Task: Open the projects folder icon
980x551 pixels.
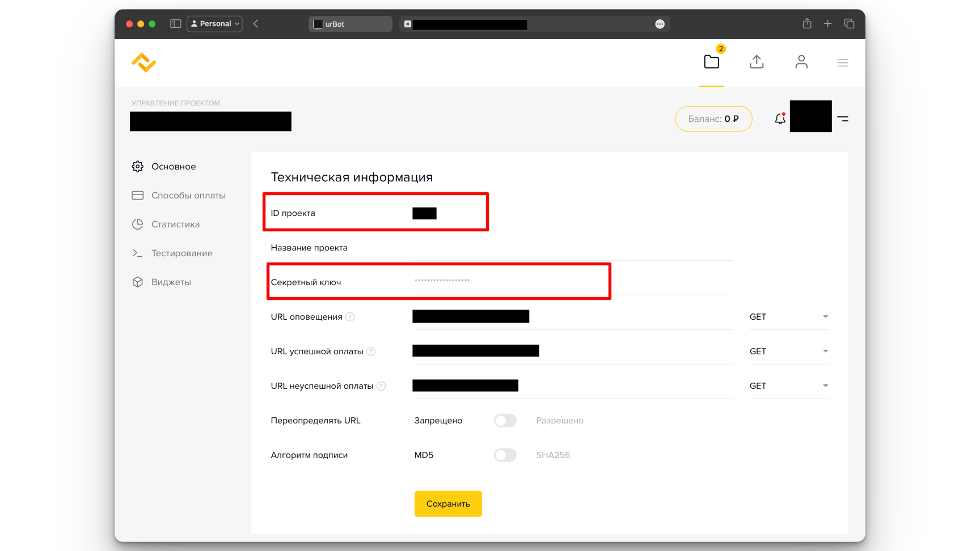Action: click(x=711, y=62)
